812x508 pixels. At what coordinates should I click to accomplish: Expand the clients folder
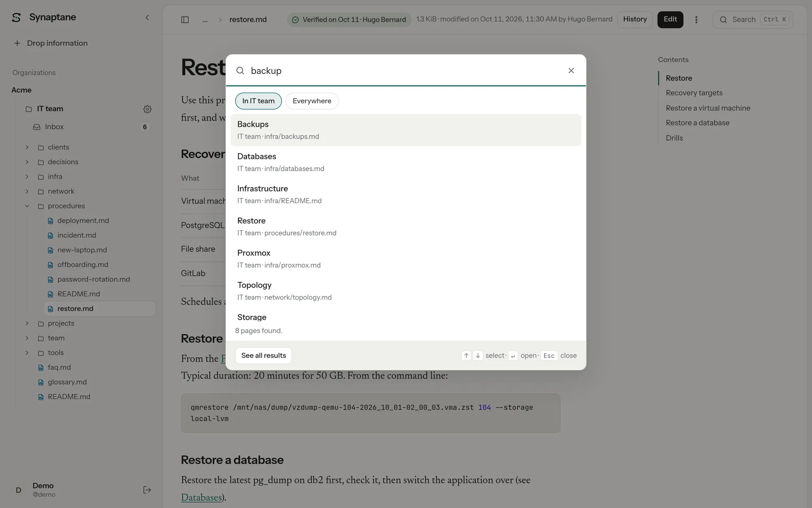point(27,147)
